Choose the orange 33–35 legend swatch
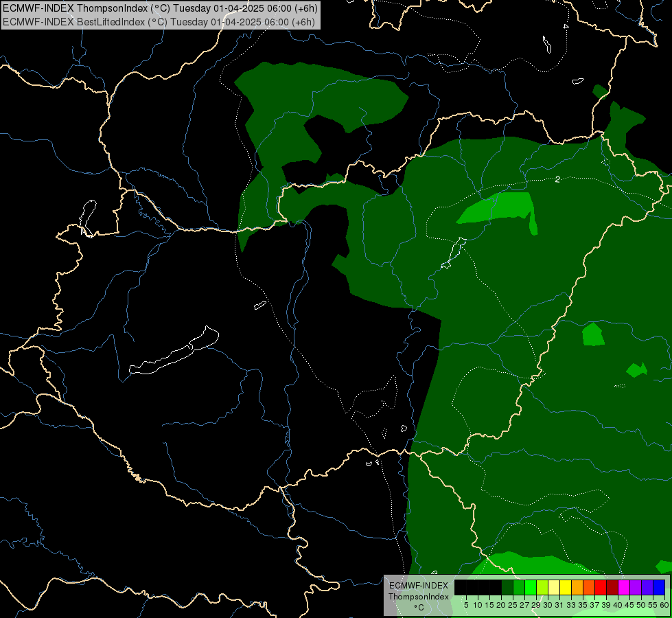The image size is (672, 618). [577, 587]
